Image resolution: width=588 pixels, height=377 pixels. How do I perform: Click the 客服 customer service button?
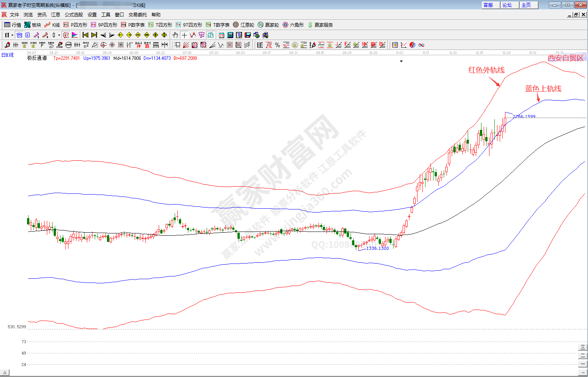pyautogui.click(x=488, y=5)
